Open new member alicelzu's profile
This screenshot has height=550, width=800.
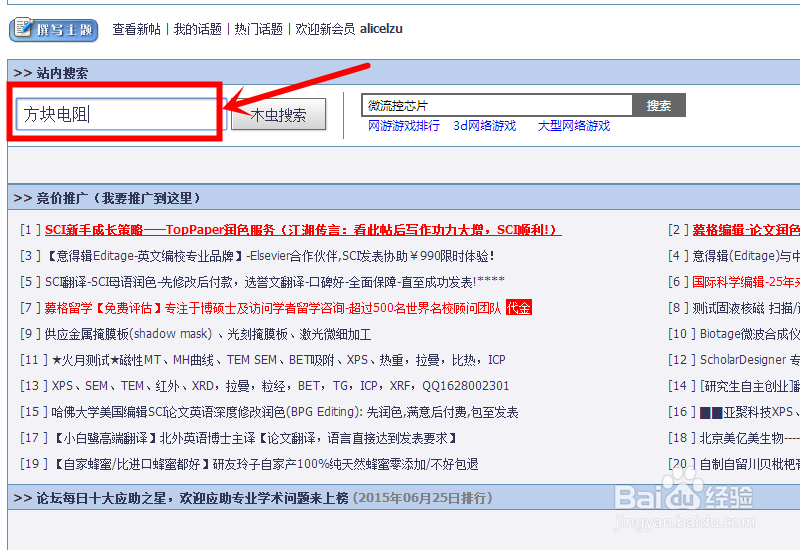(x=381, y=29)
